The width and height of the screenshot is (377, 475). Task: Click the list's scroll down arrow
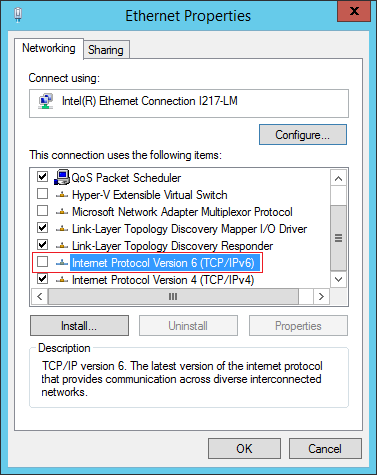339,279
